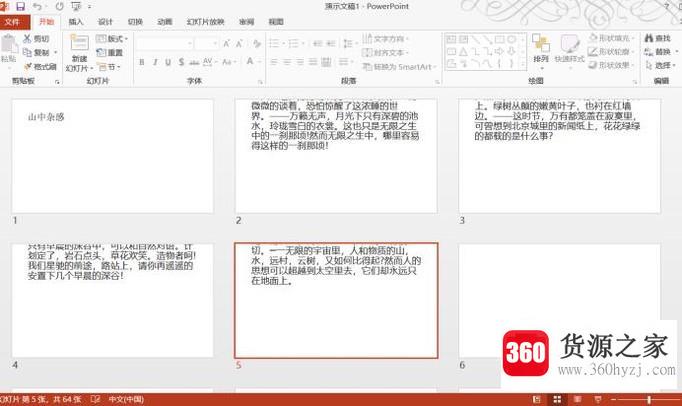This screenshot has width=682, height=406.
Task: Start Slide Show from status bar
Action: pos(598,399)
